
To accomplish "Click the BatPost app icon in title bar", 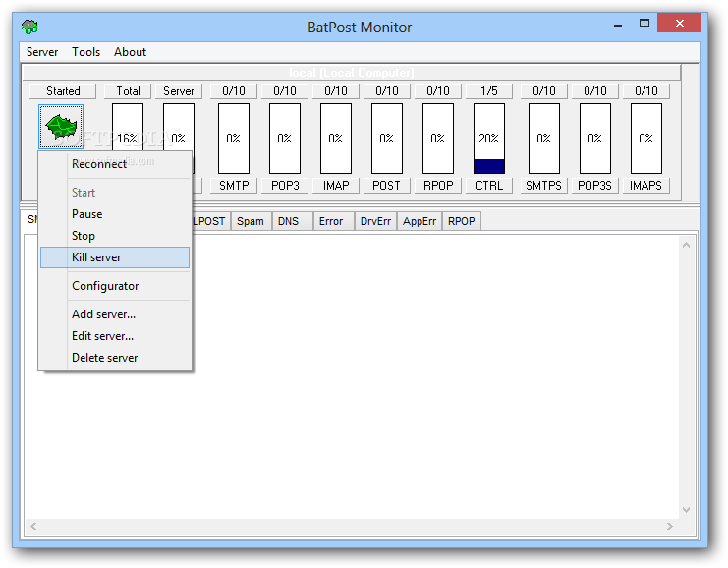I will click(29, 27).
